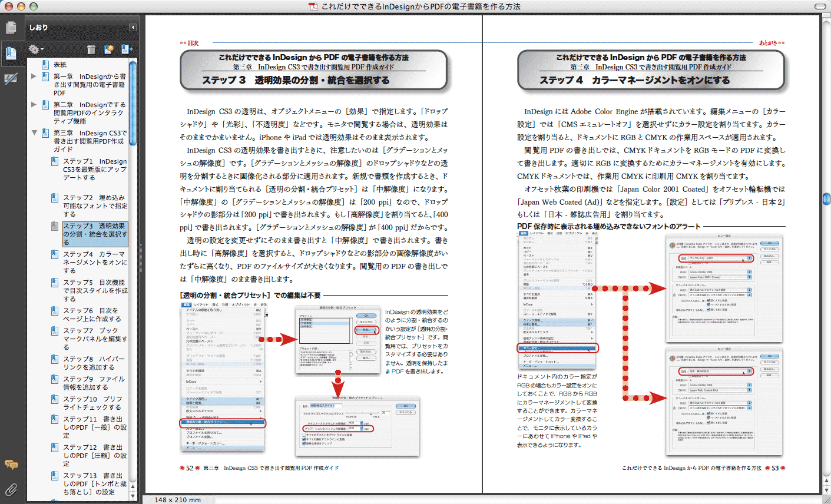Viewport: 831px width, 504px height.
Task: Click the 148 x 210 mm page size indicator
Action: point(177,500)
